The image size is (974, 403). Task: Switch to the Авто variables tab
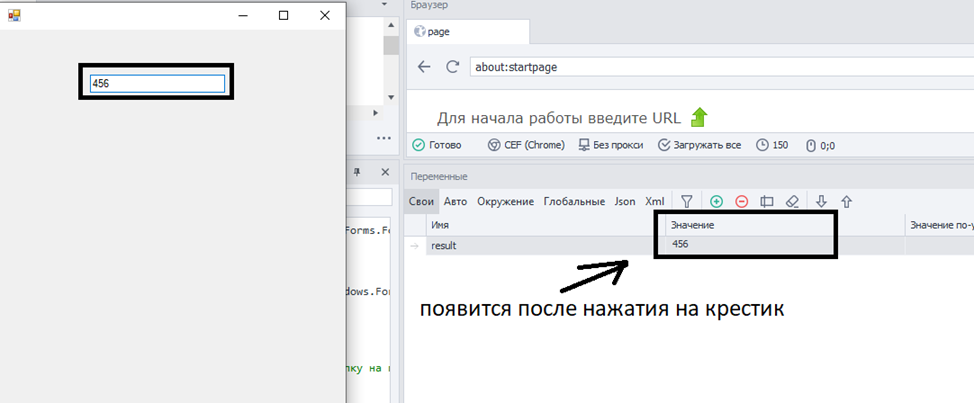[455, 201]
